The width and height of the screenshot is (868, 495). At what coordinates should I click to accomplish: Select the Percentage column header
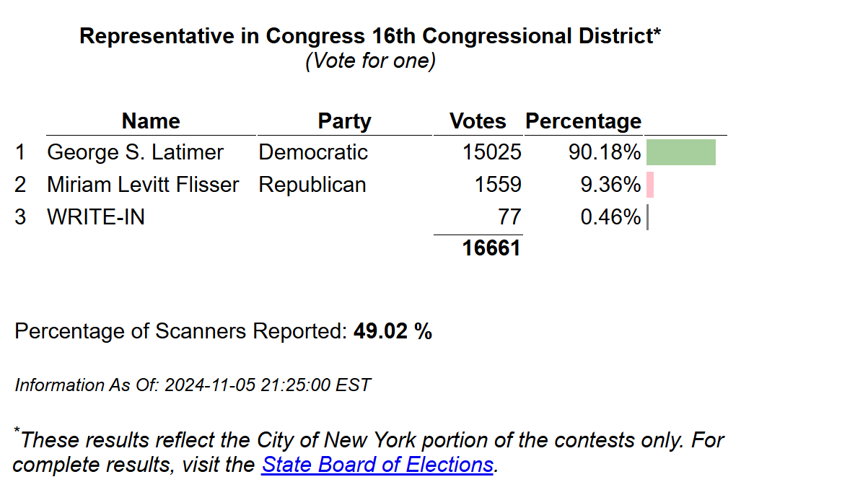(583, 121)
